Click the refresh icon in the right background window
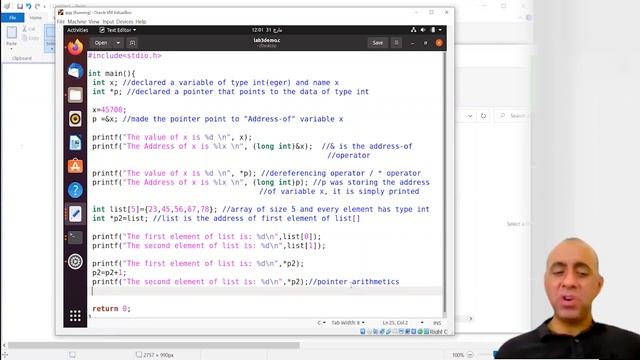640x360 pixels. 483,116
